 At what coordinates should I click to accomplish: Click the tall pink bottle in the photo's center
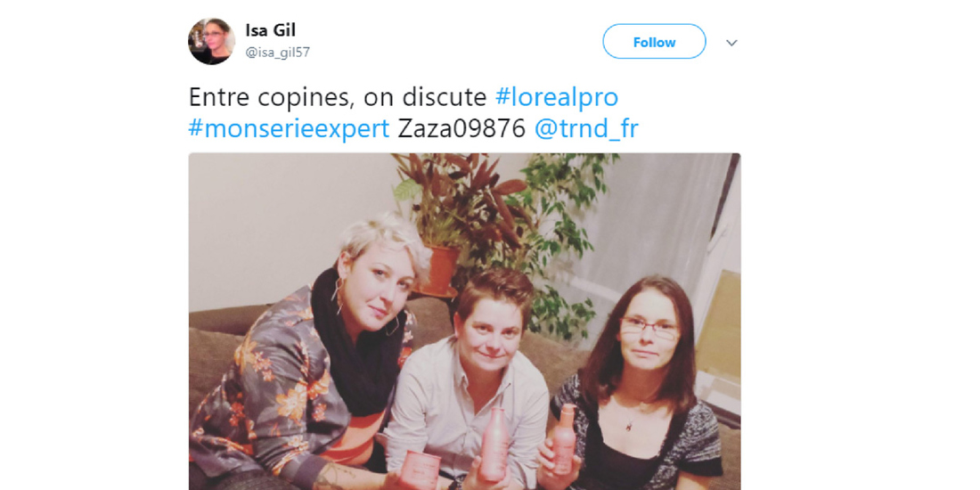(494, 443)
